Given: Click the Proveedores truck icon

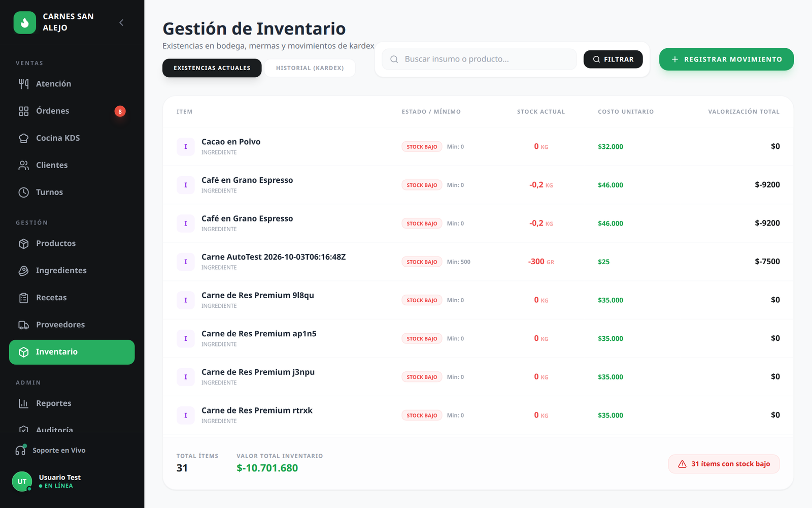Looking at the screenshot, I should pyautogui.click(x=24, y=325).
